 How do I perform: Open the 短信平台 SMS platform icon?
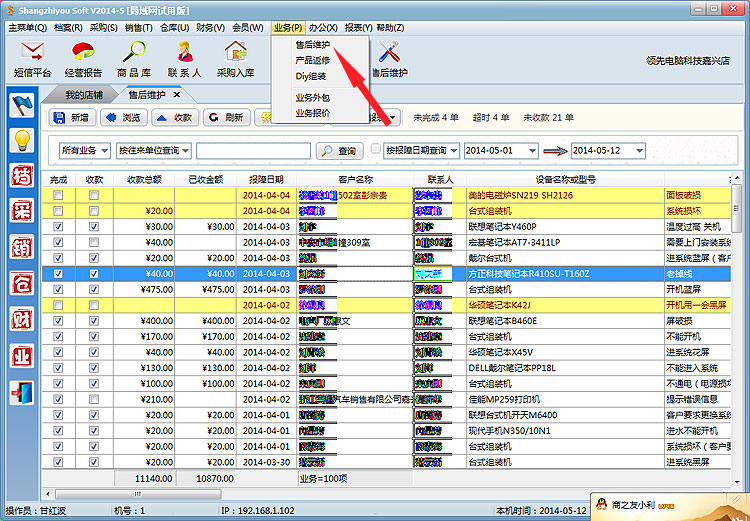pos(32,58)
